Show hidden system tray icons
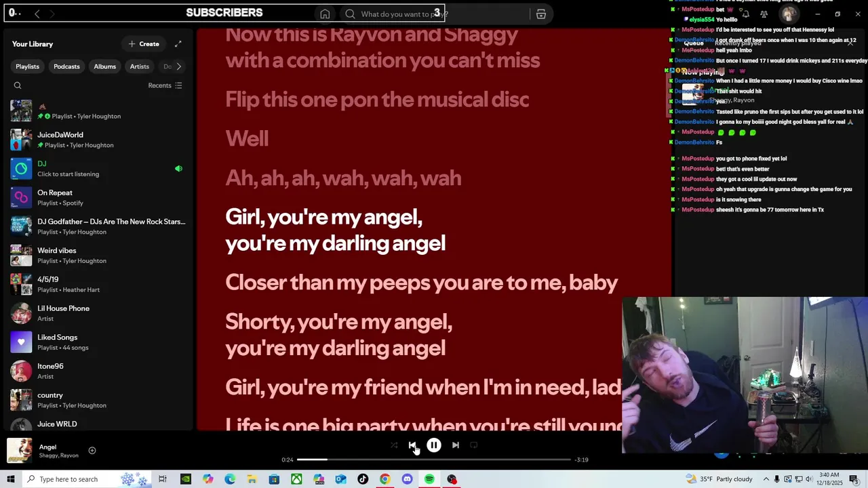 point(767,479)
